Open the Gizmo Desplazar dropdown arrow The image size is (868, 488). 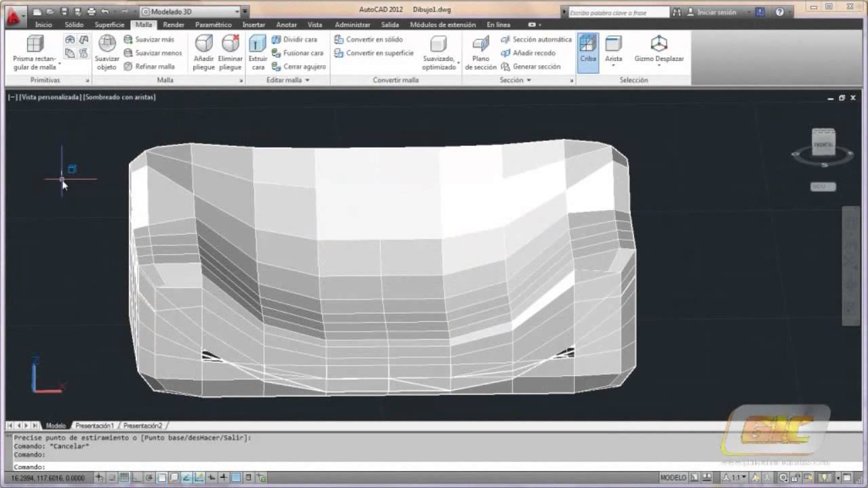pyautogui.click(x=658, y=66)
